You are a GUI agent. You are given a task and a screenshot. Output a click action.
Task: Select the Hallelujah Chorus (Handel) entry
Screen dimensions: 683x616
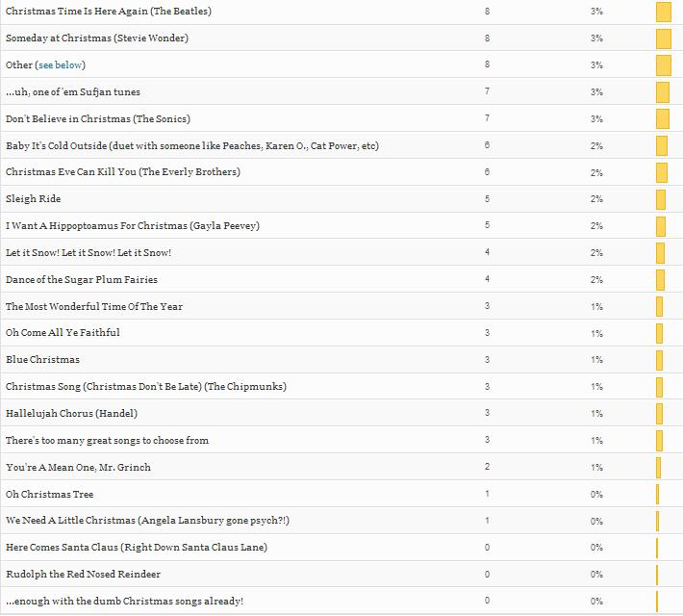(x=71, y=414)
